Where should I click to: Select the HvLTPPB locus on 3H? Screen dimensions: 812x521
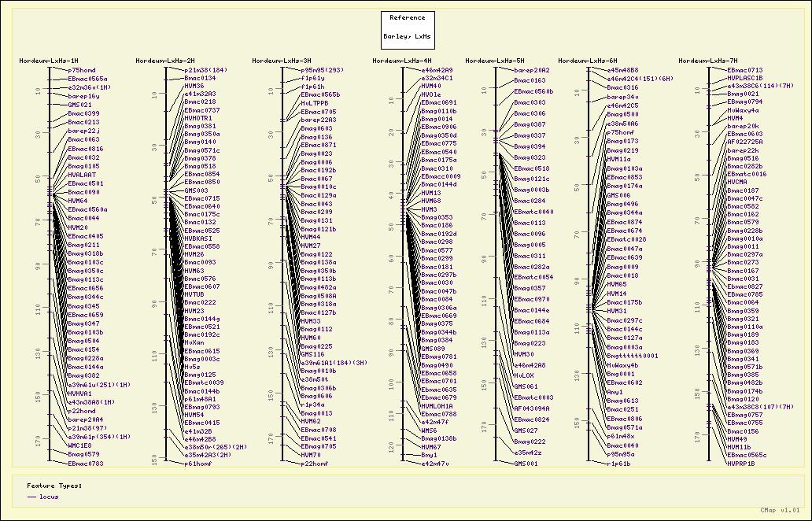[x=315, y=102]
